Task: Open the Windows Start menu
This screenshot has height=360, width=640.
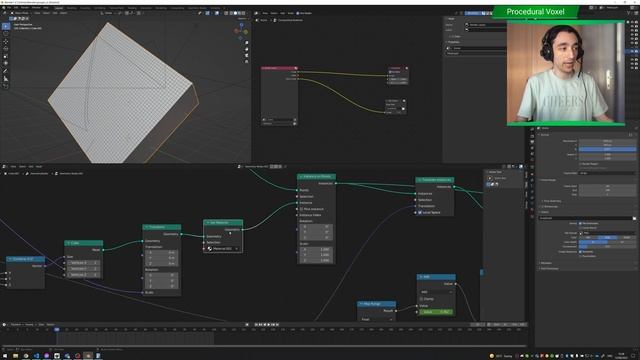Action: [4, 356]
